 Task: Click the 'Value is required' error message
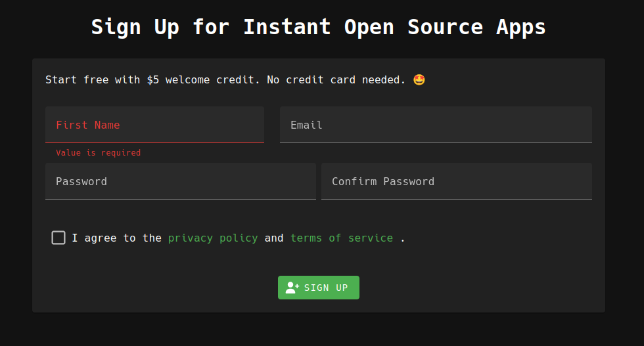[x=98, y=152]
